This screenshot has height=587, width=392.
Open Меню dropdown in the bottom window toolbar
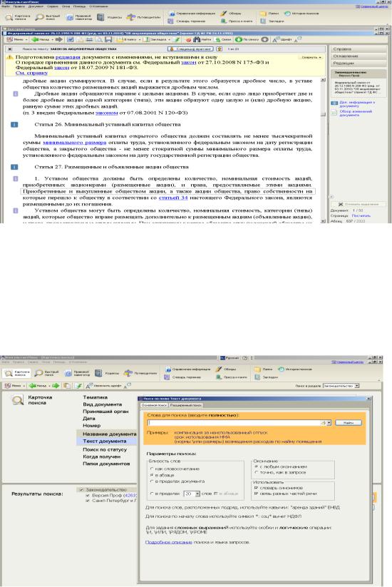tap(14, 385)
